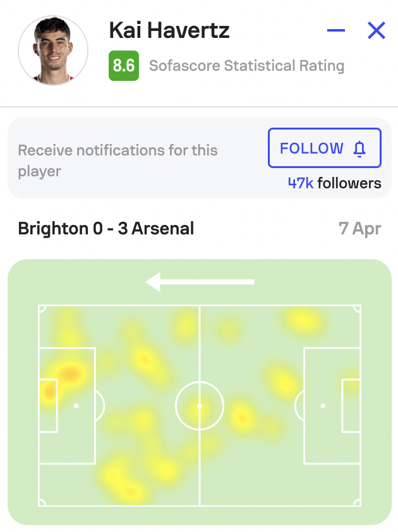398x532 pixels.
Task: Click the orange hotspot in left penalty box
Action: 69,374
